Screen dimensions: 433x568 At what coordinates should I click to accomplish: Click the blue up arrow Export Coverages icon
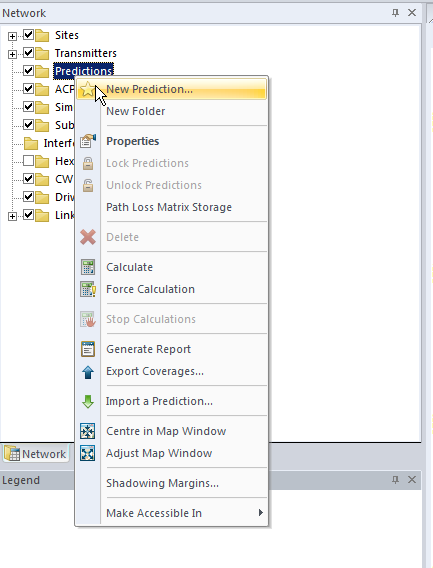coord(88,371)
